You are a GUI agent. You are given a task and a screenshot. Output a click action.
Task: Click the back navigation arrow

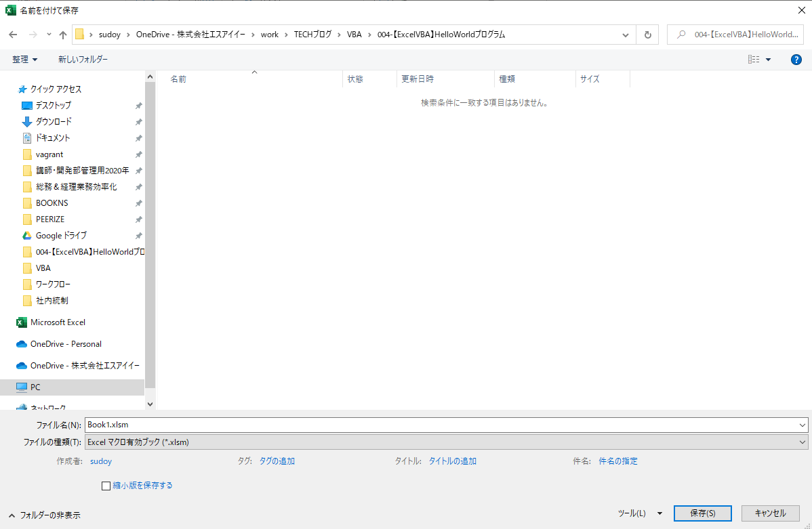click(x=13, y=35)
